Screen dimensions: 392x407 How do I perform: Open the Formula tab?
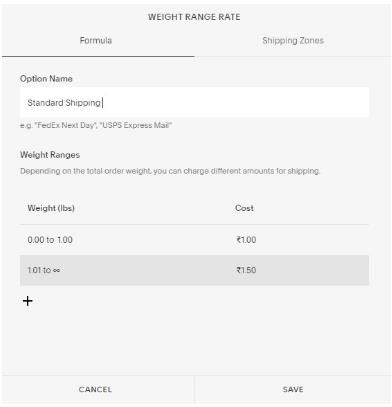point(96,41)
